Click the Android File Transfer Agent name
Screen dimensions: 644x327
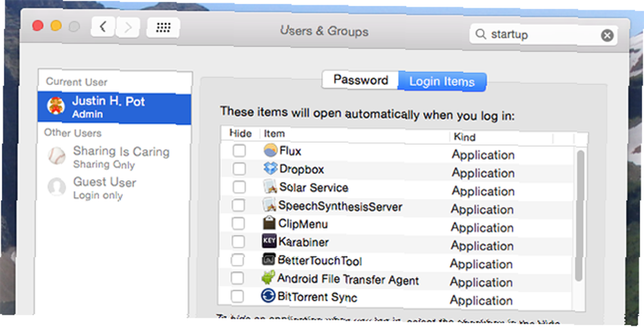(x=348, y=279)
